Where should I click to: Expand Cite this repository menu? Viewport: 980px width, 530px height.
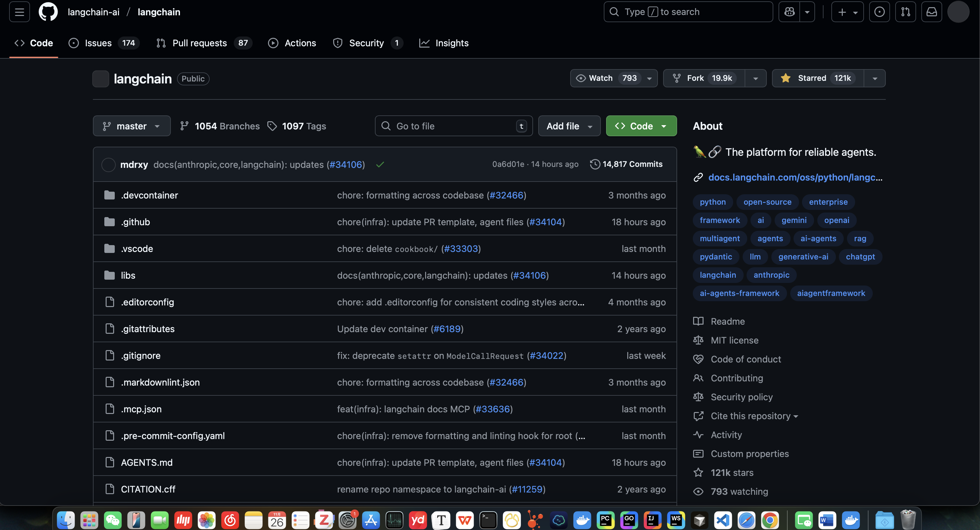coord(754,416)
